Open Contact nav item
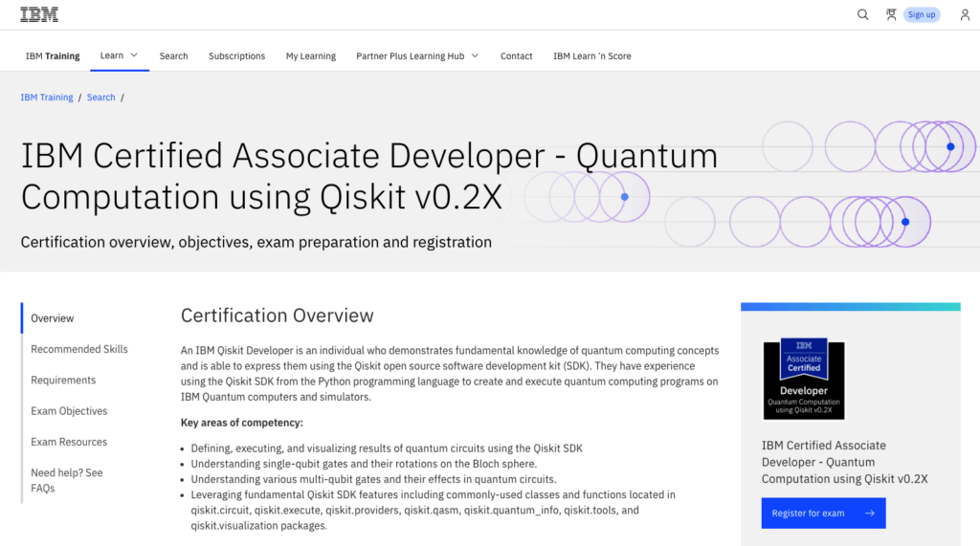This screenshot has width=980, height=546. pos(516,55)
